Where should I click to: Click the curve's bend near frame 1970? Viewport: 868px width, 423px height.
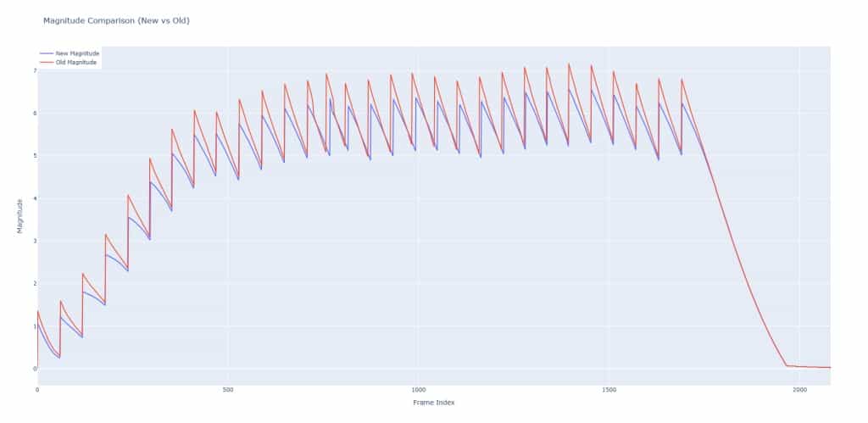click(x=787, y=365)
